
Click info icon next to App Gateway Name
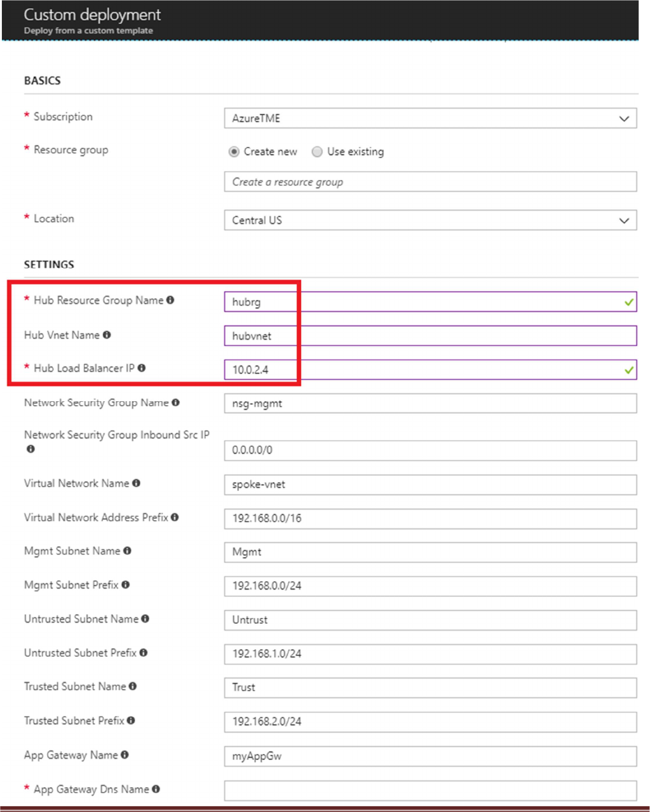pyautogui.click(x=125, y=755)
